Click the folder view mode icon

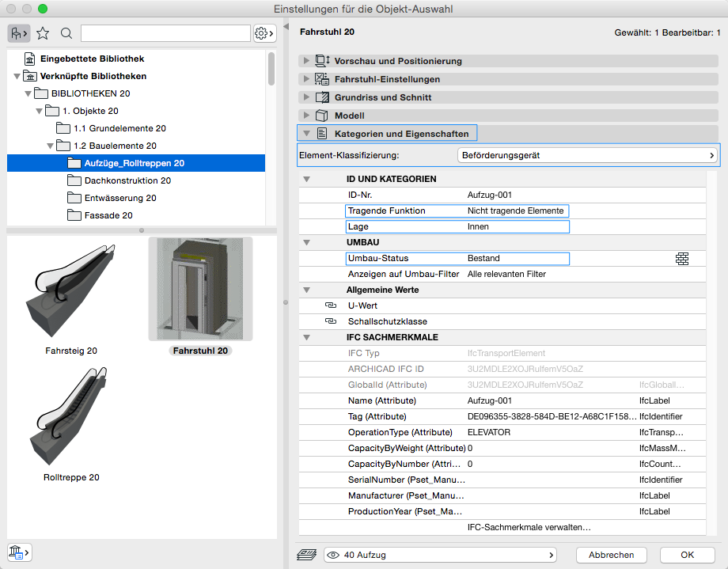(18, 33)
